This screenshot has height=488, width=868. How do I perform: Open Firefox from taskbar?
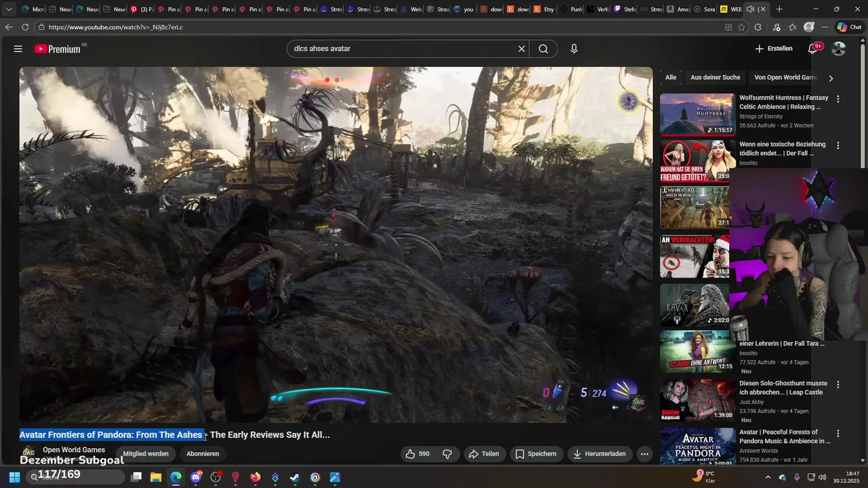pos(255,477)
